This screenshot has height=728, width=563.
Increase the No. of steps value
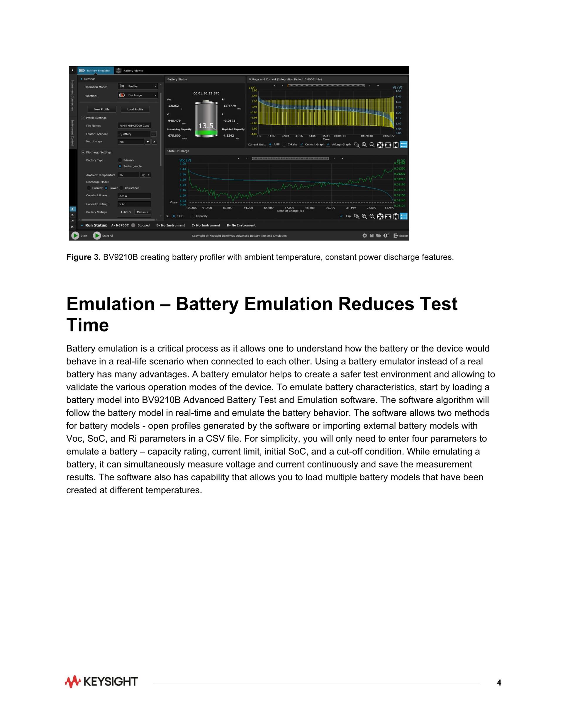point(154,142)
